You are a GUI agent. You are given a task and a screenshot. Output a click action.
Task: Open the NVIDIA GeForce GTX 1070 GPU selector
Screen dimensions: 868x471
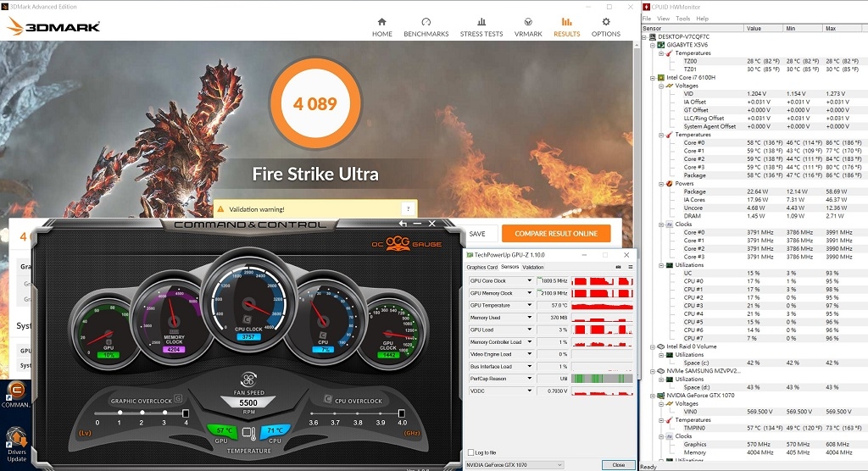(x=515, y=465)
